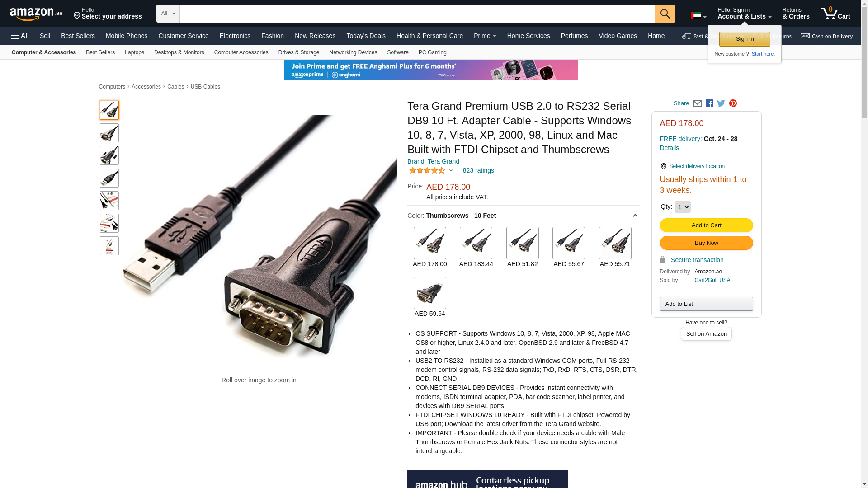
Task: Pick the AED 59.64 adapter variant
Action: (430, 297)
